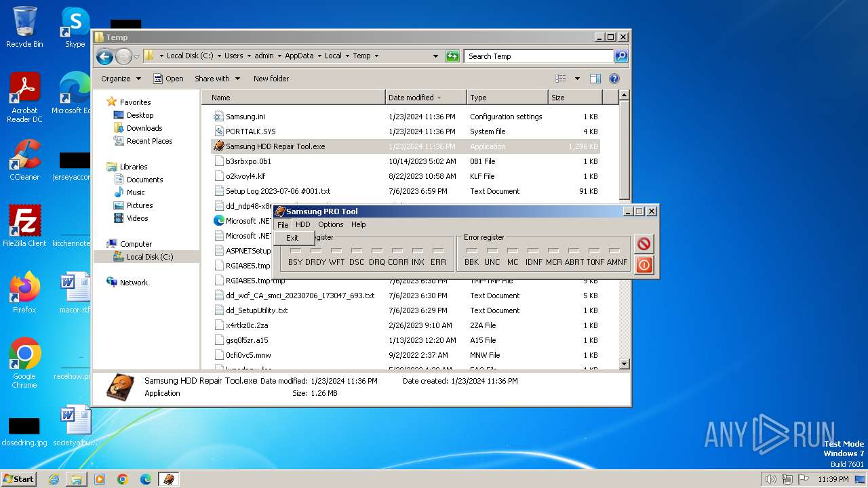Image resolution: width=868 pixels, height=488 pixels.
Task: Open Internet Explorer from the taskbar
Action: point(54,479)
